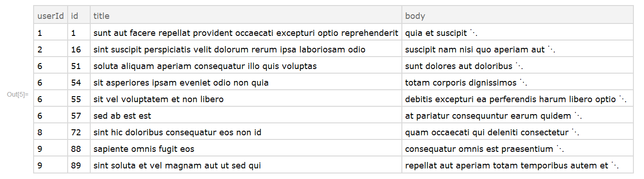Select title 'sit vel voluptatem et non libero'
The image size is (644, 179).
click(158, 99)
